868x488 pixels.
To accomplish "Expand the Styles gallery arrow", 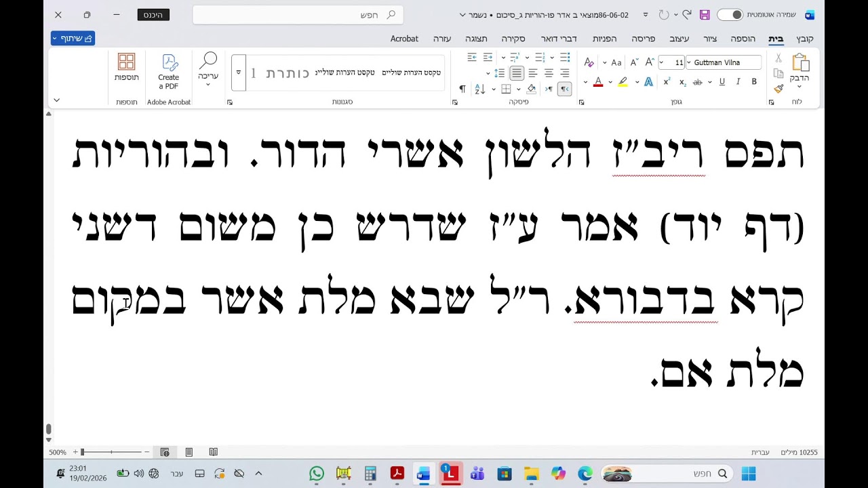I will pos(239,73).
